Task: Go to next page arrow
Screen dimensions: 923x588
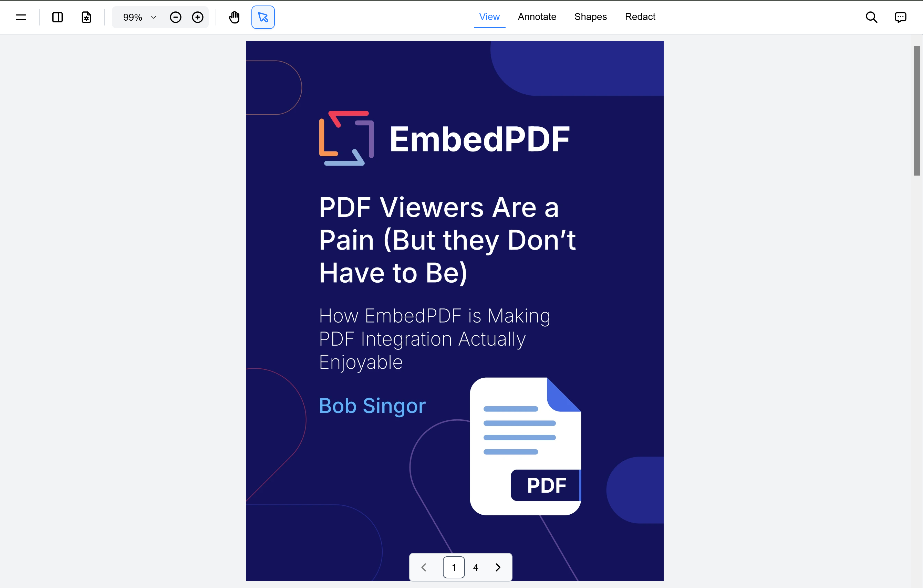Action: 498,567
